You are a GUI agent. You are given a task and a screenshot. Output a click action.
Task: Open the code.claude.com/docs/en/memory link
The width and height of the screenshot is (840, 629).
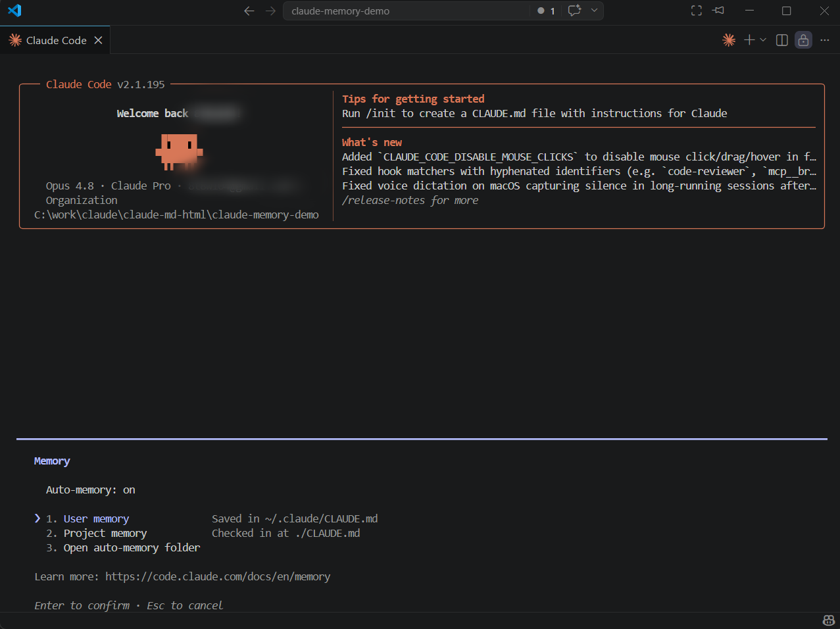coord(218,577)
